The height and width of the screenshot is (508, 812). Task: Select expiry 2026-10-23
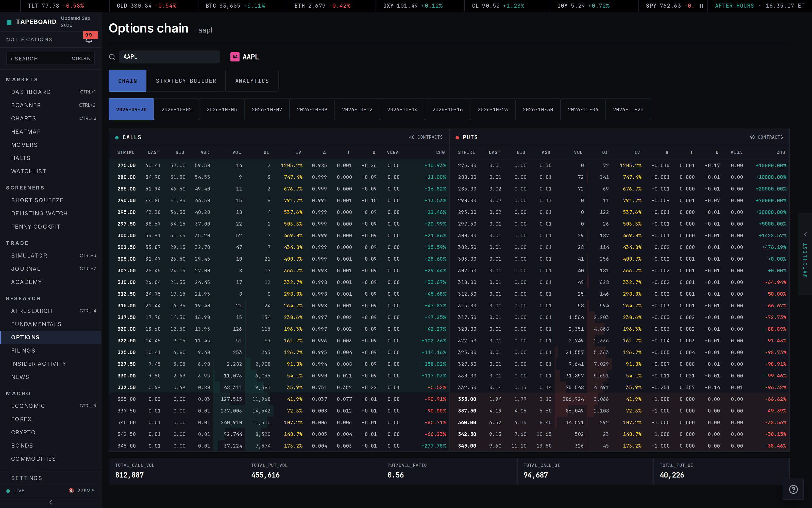click(493, 109)
